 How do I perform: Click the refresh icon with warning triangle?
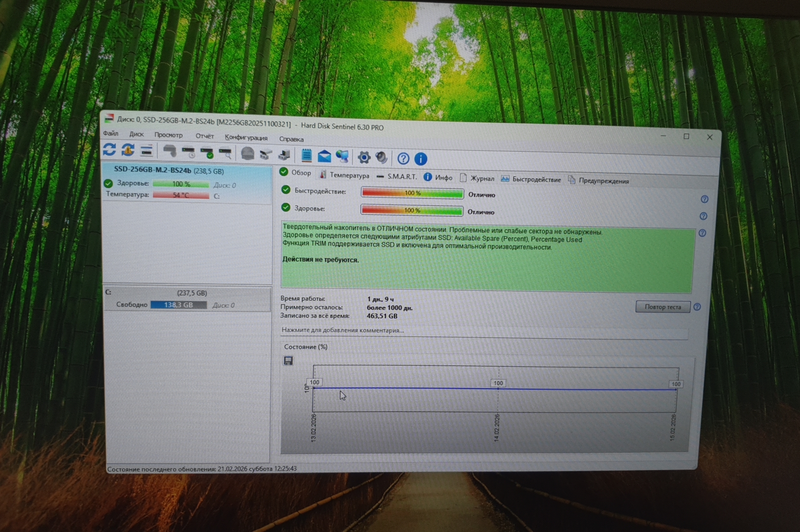[128, 150]
